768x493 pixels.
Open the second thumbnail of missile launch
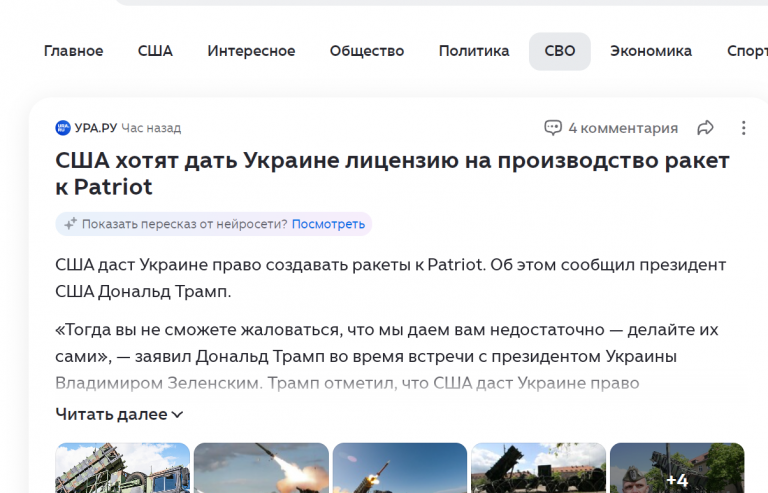click(261, 468)
